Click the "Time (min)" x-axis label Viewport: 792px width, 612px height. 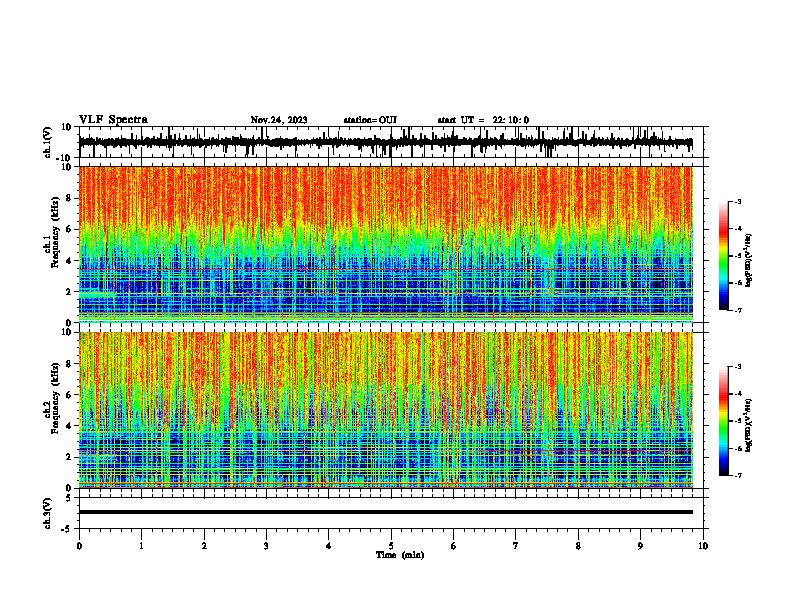coord(400,555)
